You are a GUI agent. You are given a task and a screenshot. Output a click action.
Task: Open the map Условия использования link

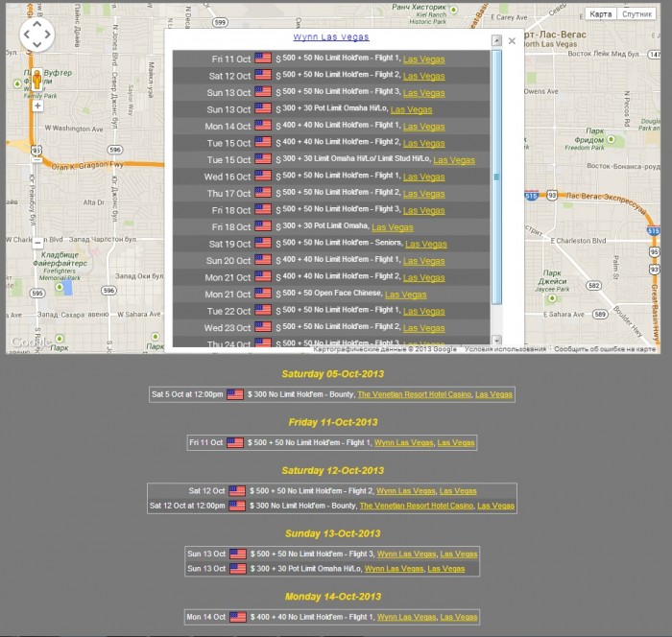505,349
